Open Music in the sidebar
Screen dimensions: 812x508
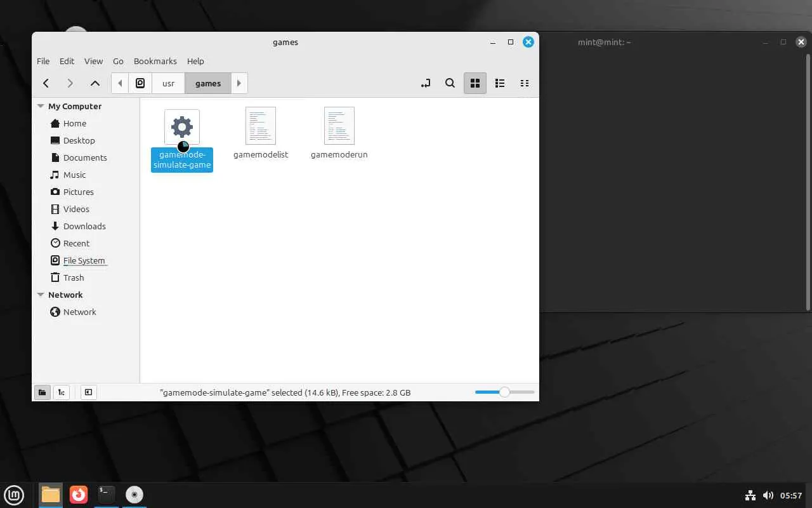[x=74, y=175]
